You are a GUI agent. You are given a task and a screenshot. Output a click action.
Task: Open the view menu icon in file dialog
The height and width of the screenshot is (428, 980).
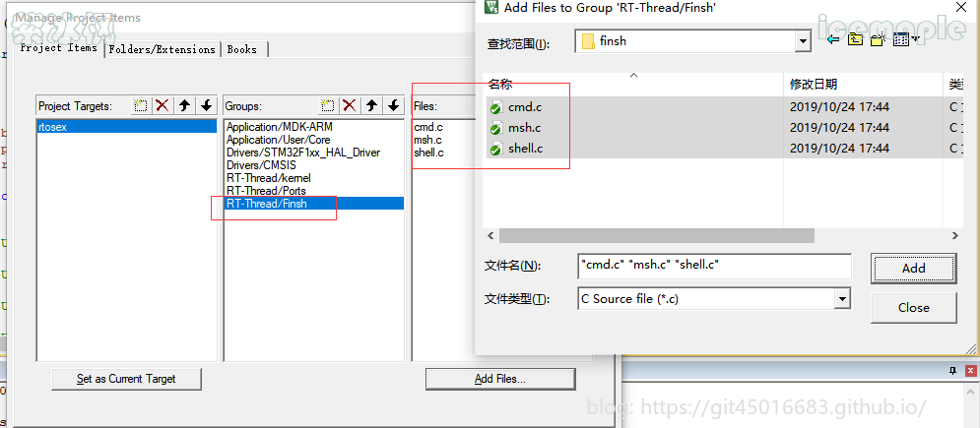click(x=905, y=40)
